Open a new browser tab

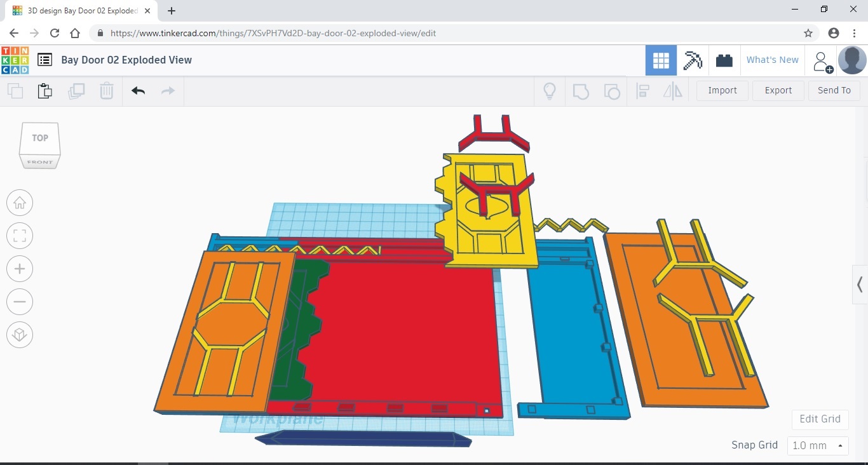(172, 11)
